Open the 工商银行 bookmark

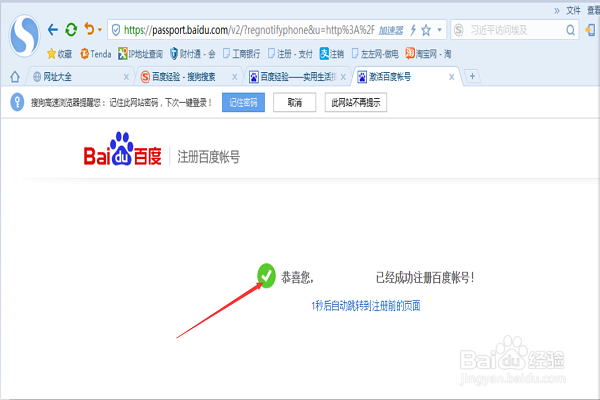241,54
